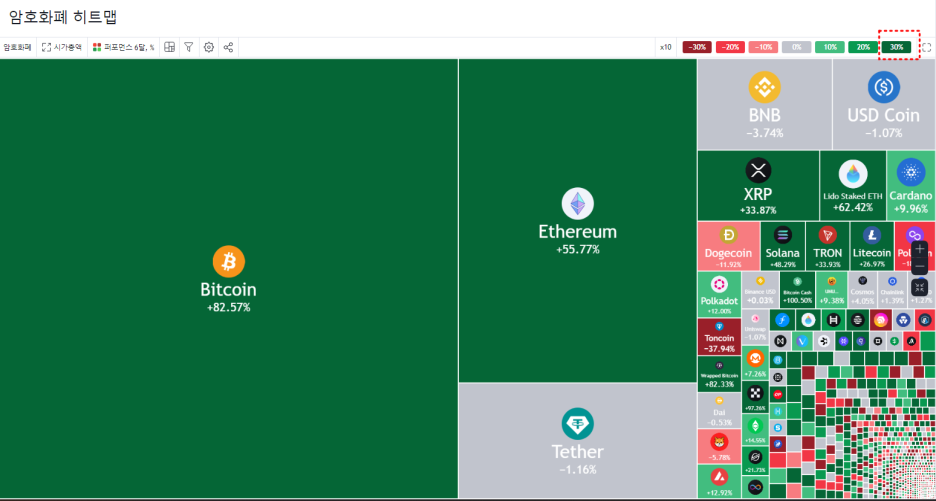Click the VeChain V icon tile

pyautogui.click(x=802, y=342)
